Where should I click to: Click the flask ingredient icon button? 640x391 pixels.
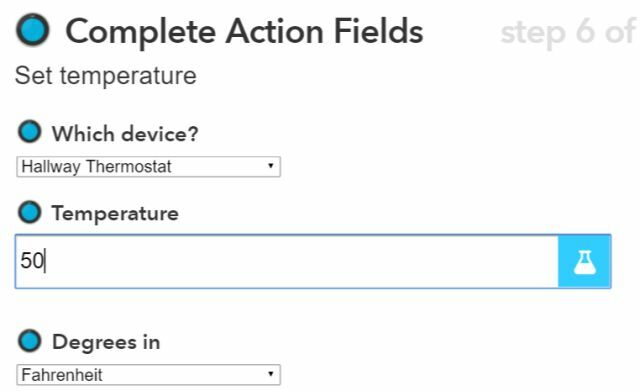click(584, 261)
